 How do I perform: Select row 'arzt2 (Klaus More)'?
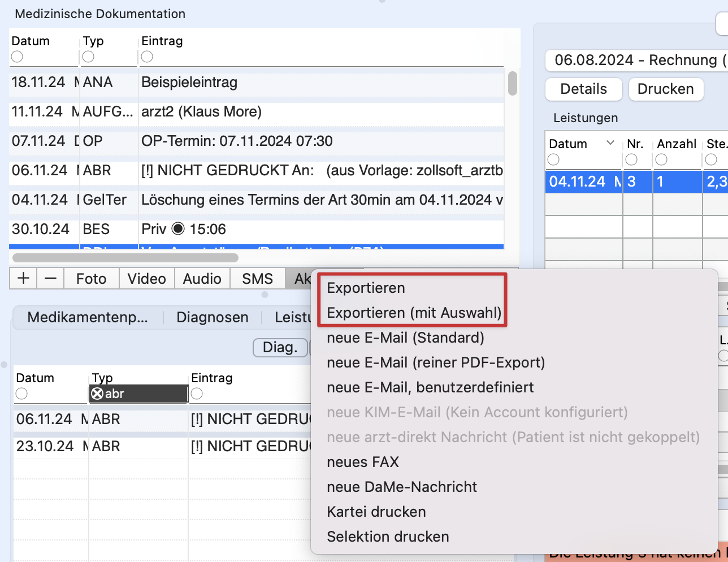tap(257, 111)
